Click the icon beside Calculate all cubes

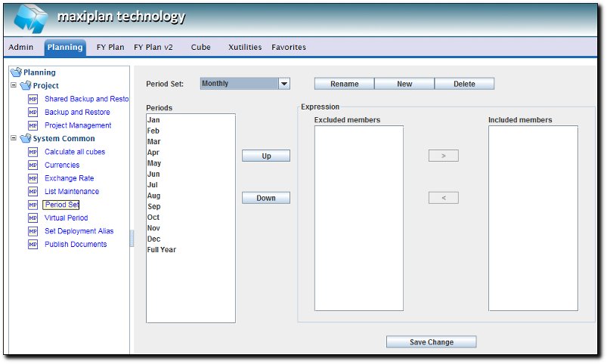(33, 152)
